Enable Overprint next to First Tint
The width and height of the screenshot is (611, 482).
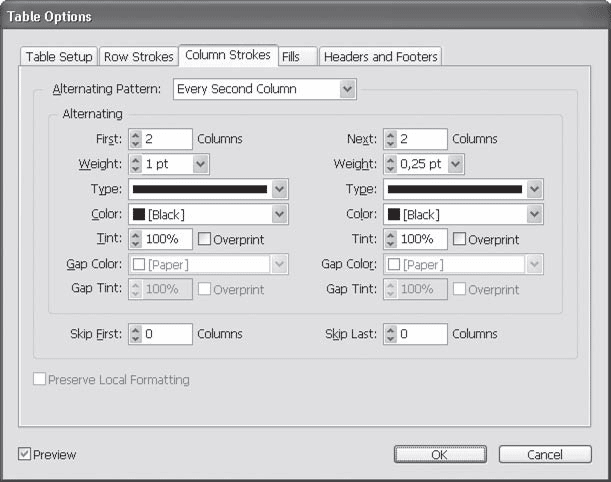(205, 240)
